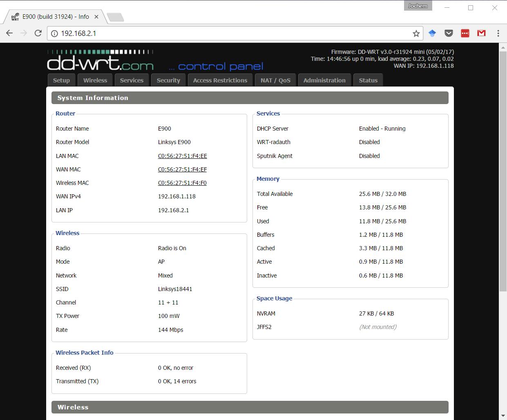Open the Access Restrictions tab

[x=220, y=80]
